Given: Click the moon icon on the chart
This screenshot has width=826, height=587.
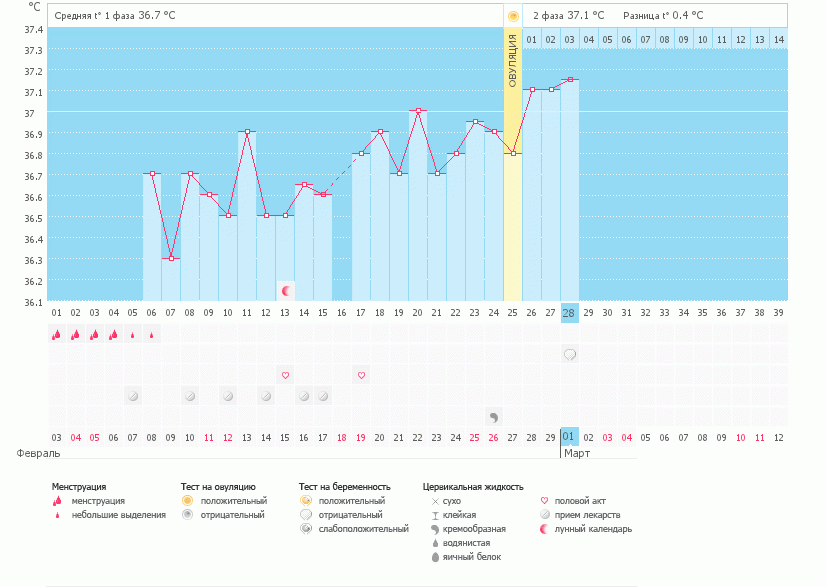Looking at the screenshot, I should [x=286, y=290].
